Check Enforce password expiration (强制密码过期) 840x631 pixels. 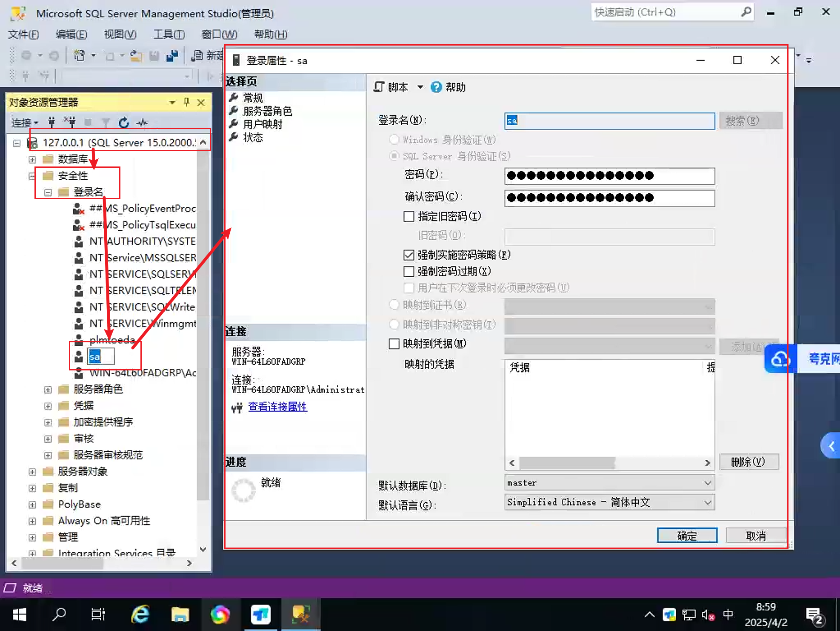(409, 271)
